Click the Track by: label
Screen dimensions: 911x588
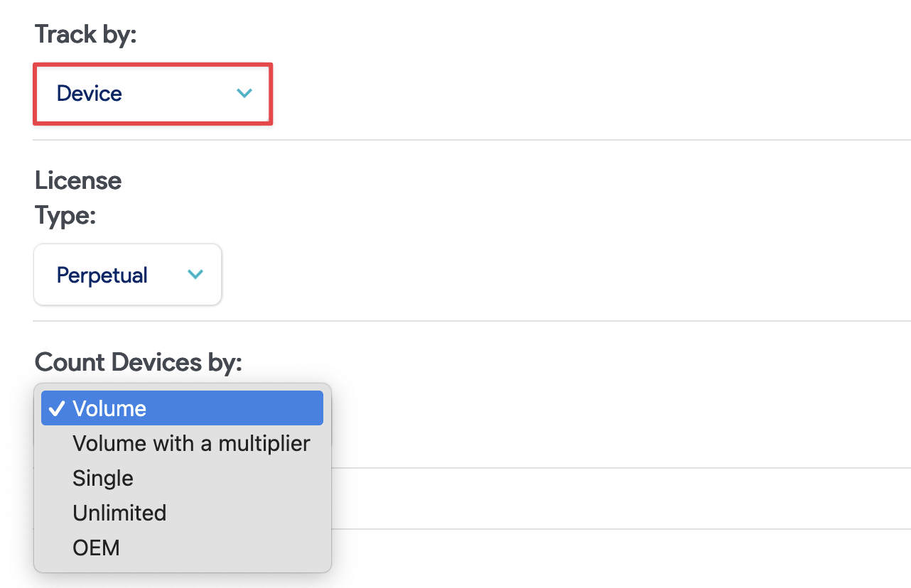85,34
